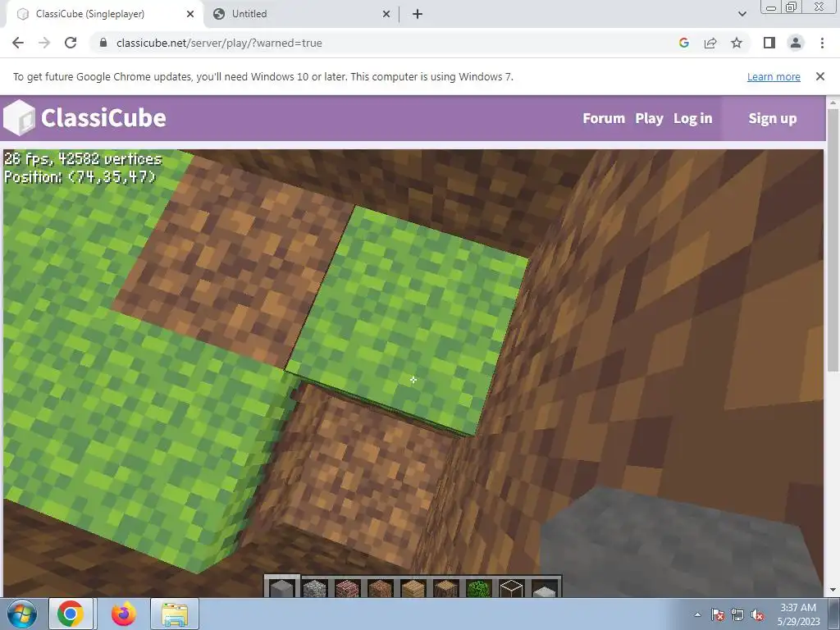This screenshot has height=630, width=840.
Task: Open Chrome from the taskbar
Action: click(71, 614)
